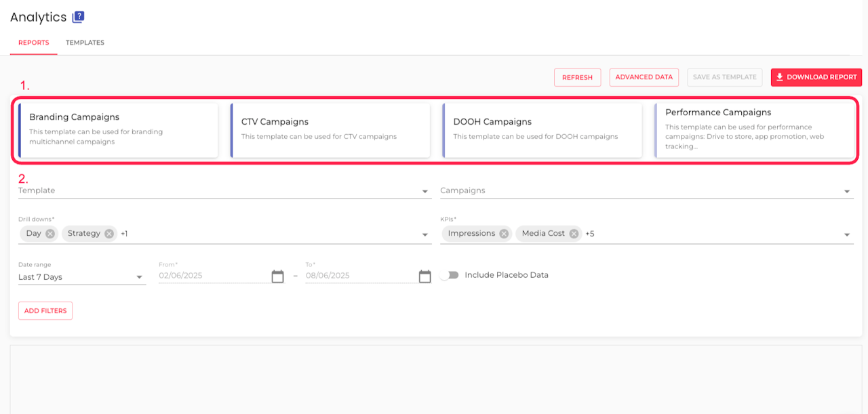Click the Add Filters button
Screen dimensions: 868x414
point(45,311)
